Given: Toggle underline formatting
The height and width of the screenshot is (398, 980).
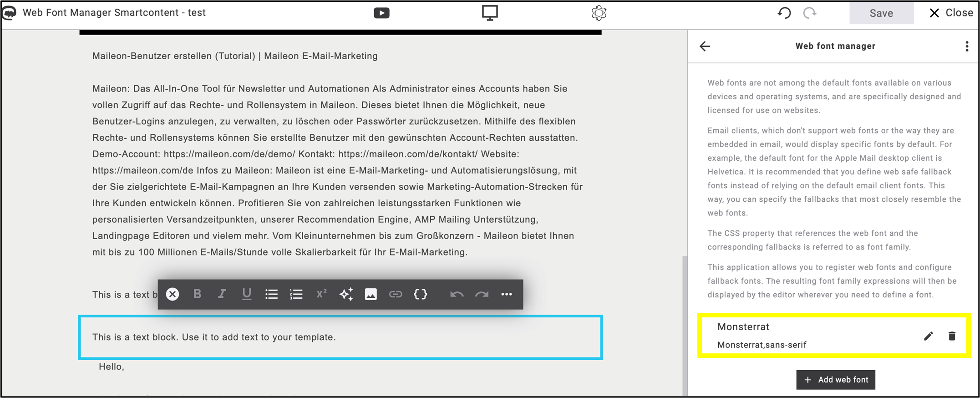Looking at the screenshot, I should click(x=247, y=294).
